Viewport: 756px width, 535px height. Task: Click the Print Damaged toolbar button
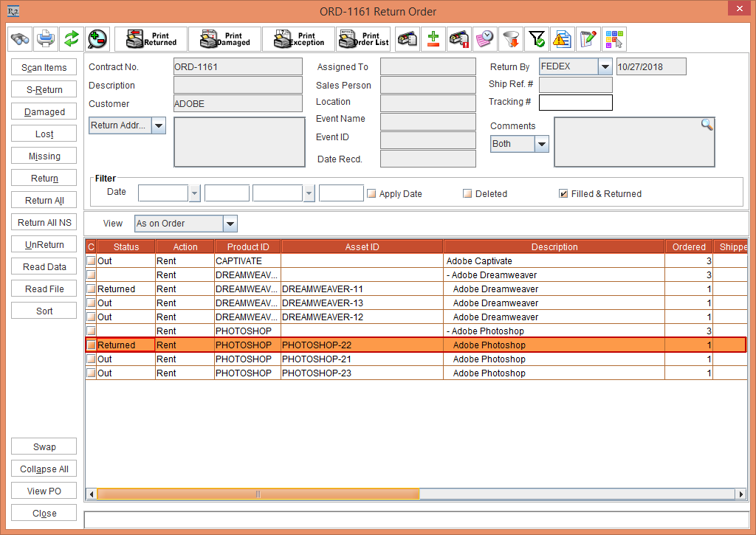coord(224,38)
